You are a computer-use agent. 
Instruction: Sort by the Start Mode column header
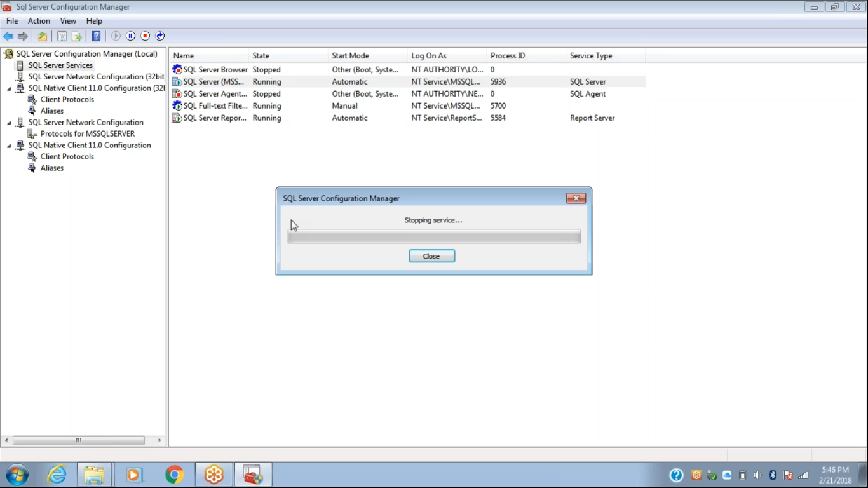[x=367, y=56]
